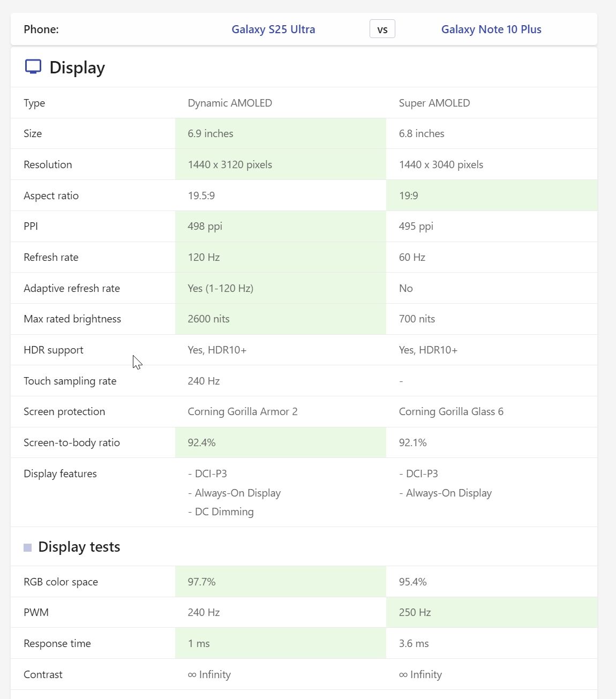The width and height of the screenshot is (616, 699).
Task: Select the 2600 nits brightness value
Action: [x=209, y=319]
